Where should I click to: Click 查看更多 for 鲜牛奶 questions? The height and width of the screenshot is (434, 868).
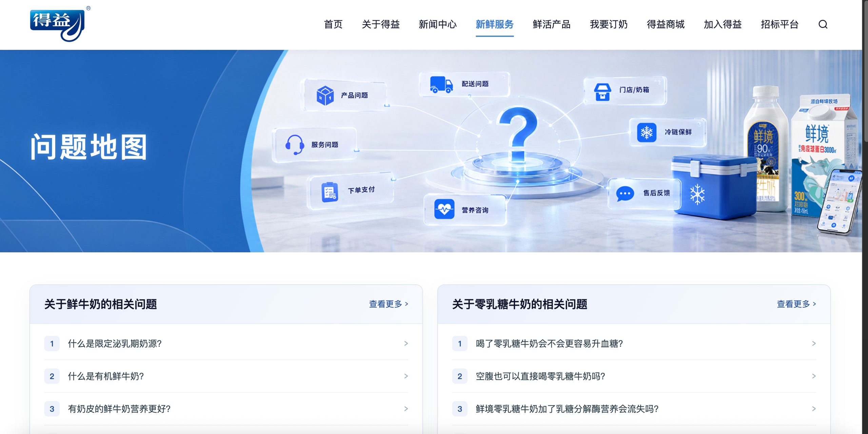click(x=388, y=304)
